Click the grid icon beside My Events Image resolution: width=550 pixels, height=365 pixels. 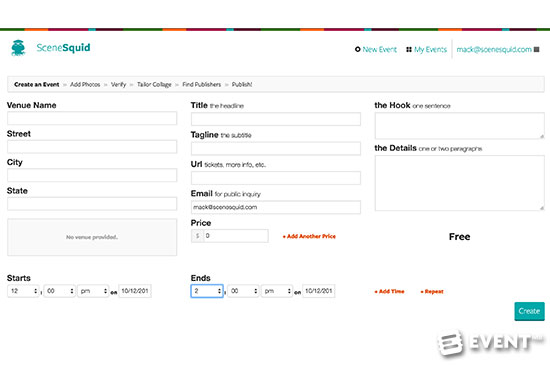pos(409,49)
